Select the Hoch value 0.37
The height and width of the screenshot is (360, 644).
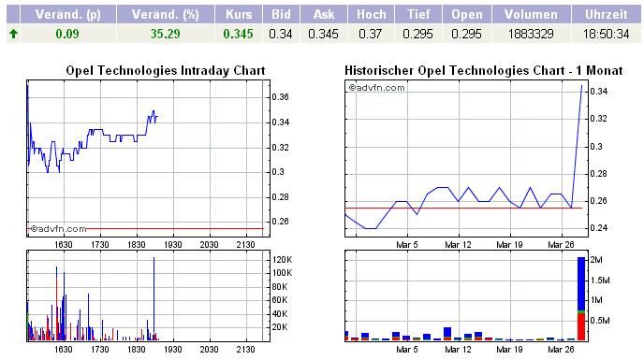pyautogui.click(x=371, y=34)
